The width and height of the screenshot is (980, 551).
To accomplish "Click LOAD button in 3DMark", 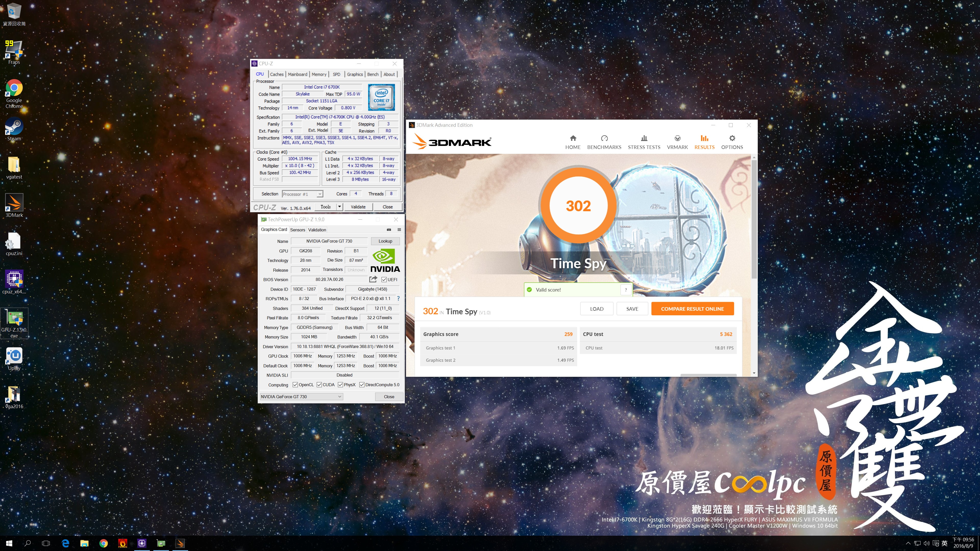I will 596,309.
